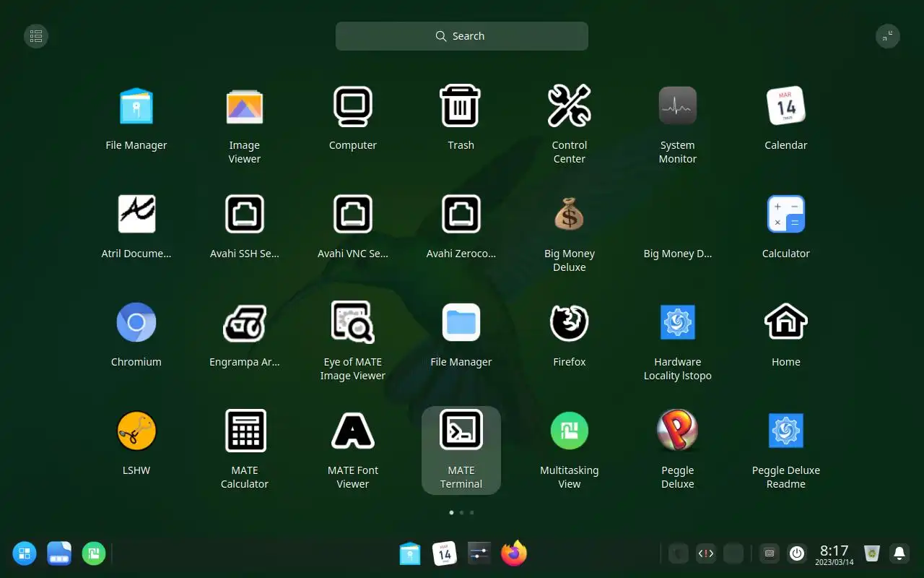Go to the second page dot
Screen dimensions: 924x578
click(462, 512)
